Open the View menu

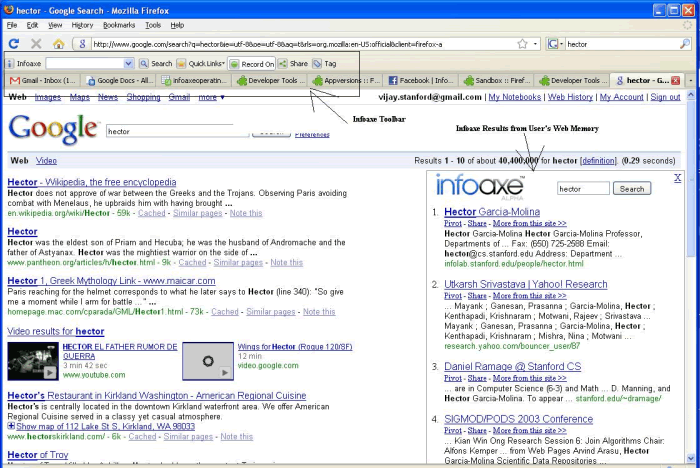pyautogui.click(x=55, y=25)
